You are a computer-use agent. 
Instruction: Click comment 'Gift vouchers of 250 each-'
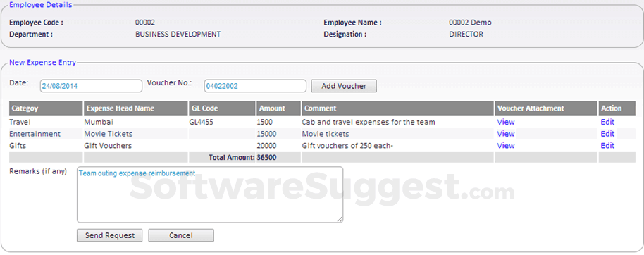[x=347, y=146]
